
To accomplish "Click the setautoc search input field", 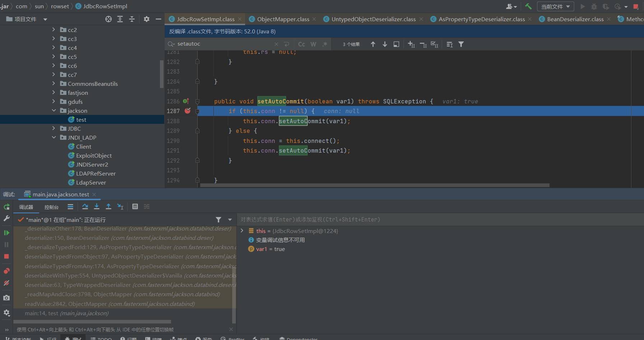I will pos(225,44).
